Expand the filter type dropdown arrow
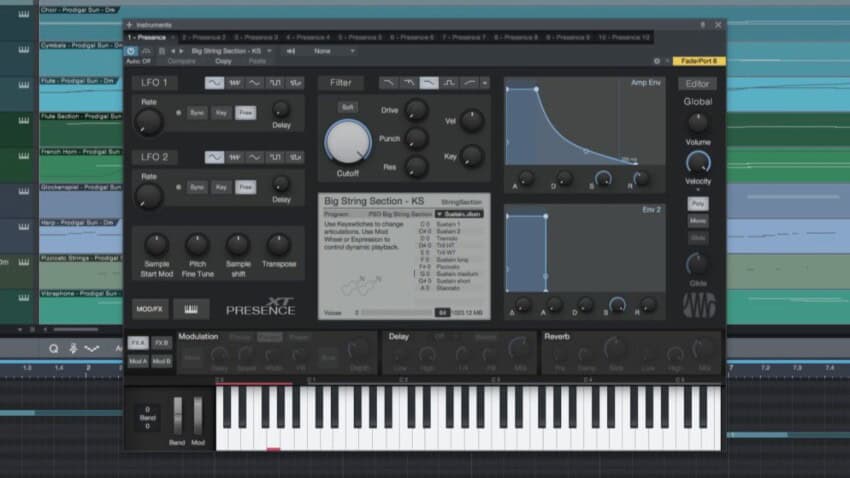850x478 pixels. coord(485,83)
